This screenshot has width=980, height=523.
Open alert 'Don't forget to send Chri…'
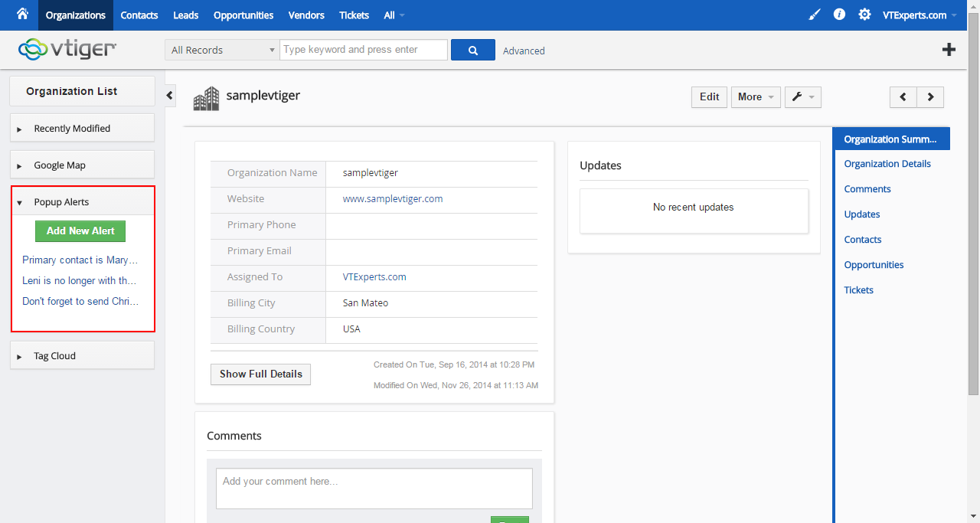point(80,302)
